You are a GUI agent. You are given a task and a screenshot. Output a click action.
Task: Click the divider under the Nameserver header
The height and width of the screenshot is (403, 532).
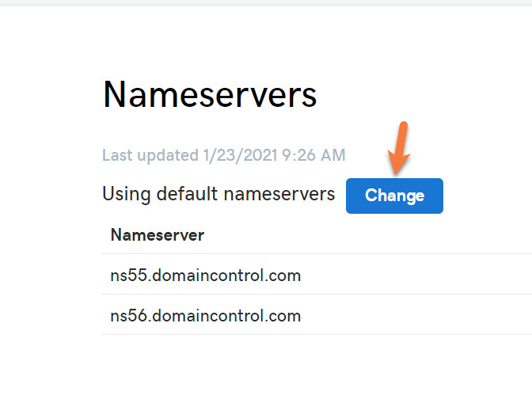(317, 254)
